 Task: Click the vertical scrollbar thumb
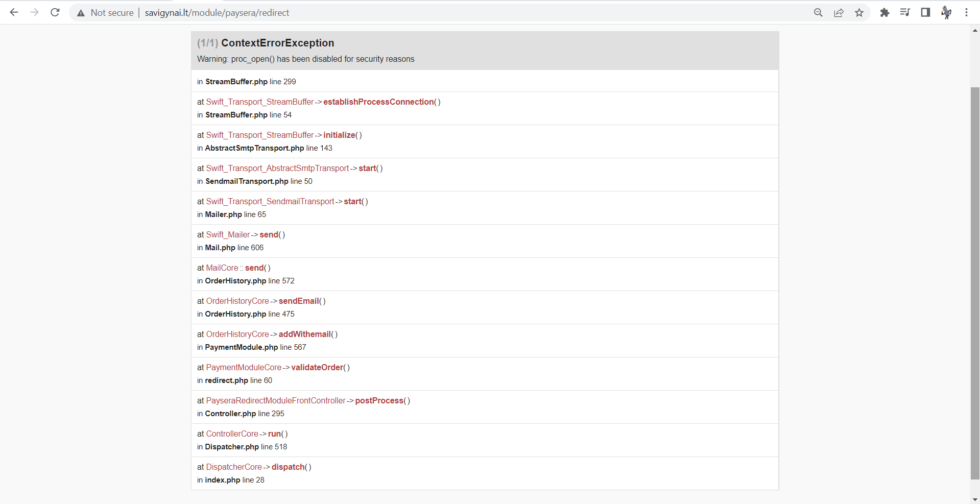pyautogui.click(x=975, y=283)
